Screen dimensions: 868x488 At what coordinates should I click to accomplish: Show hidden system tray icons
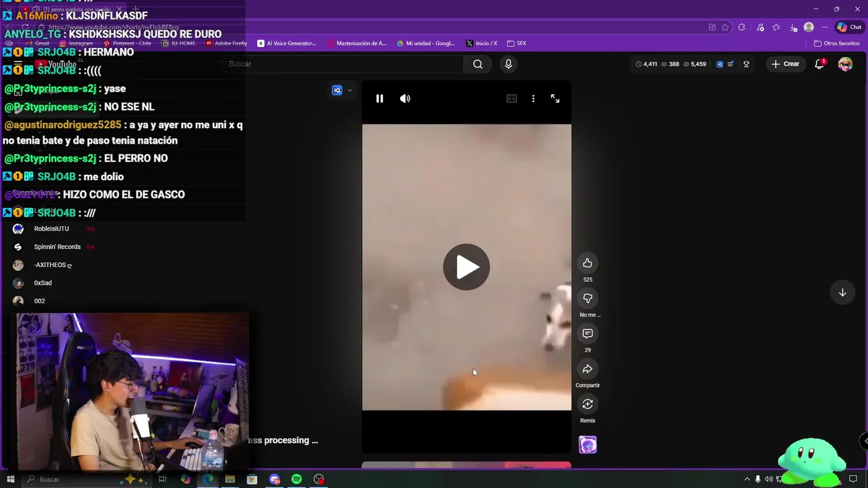click(x=747, y=479)
